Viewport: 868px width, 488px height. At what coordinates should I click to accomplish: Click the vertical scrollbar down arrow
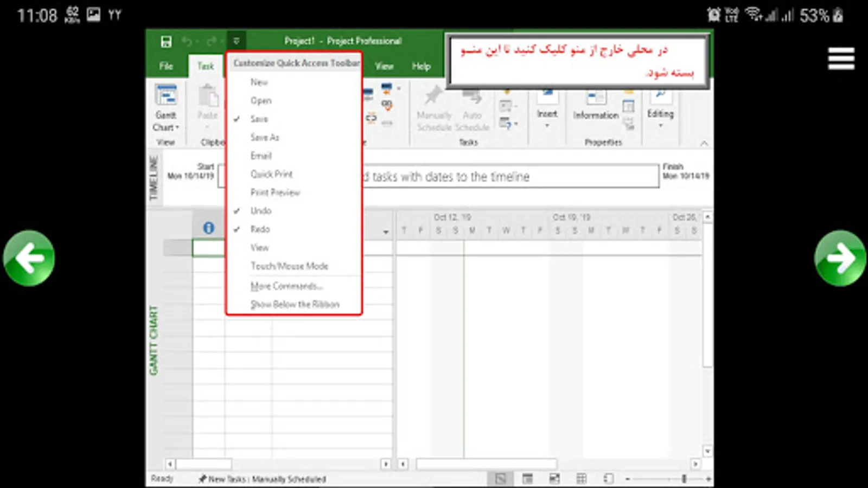707,451
